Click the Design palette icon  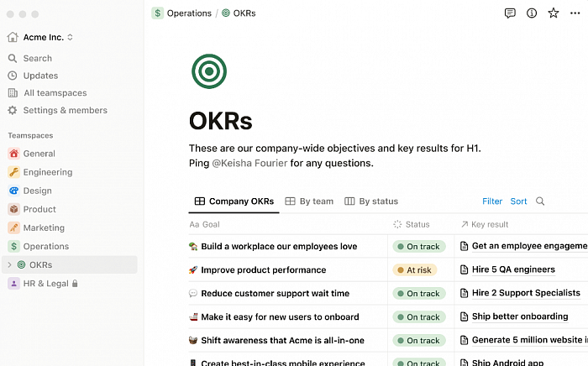[x=14, y=191]
